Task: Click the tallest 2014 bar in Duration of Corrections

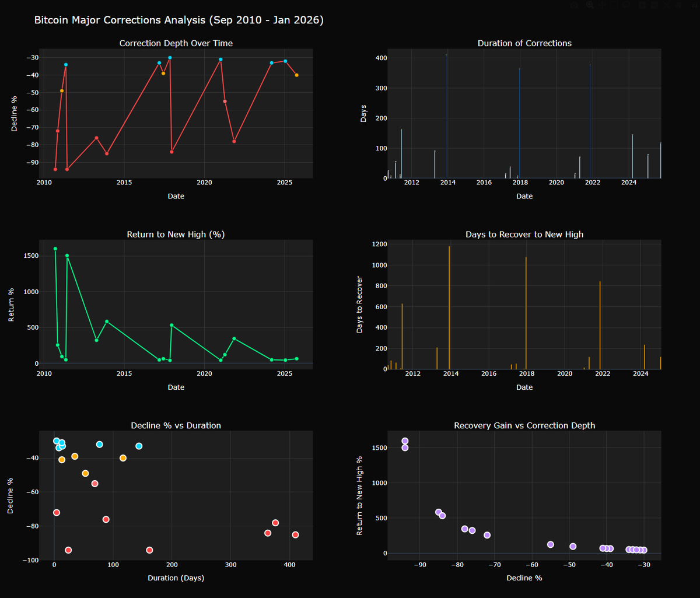Action: [447, 116]
